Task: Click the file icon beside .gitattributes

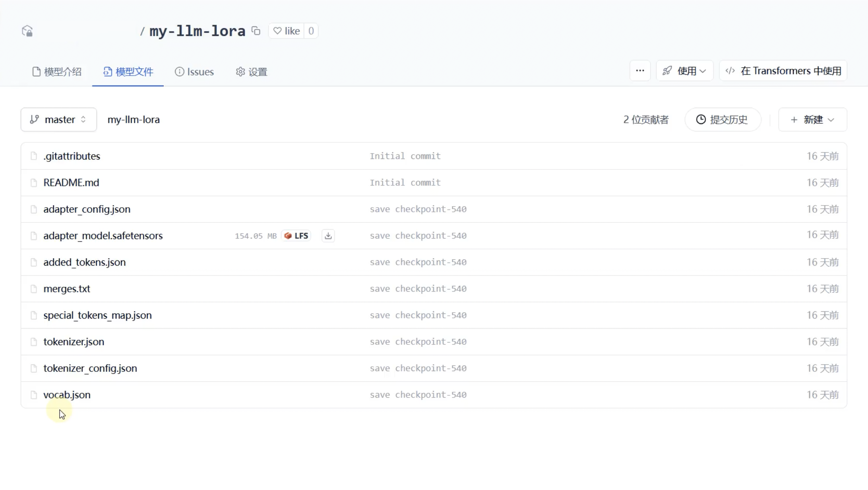Action: click(x=34, y=156)
